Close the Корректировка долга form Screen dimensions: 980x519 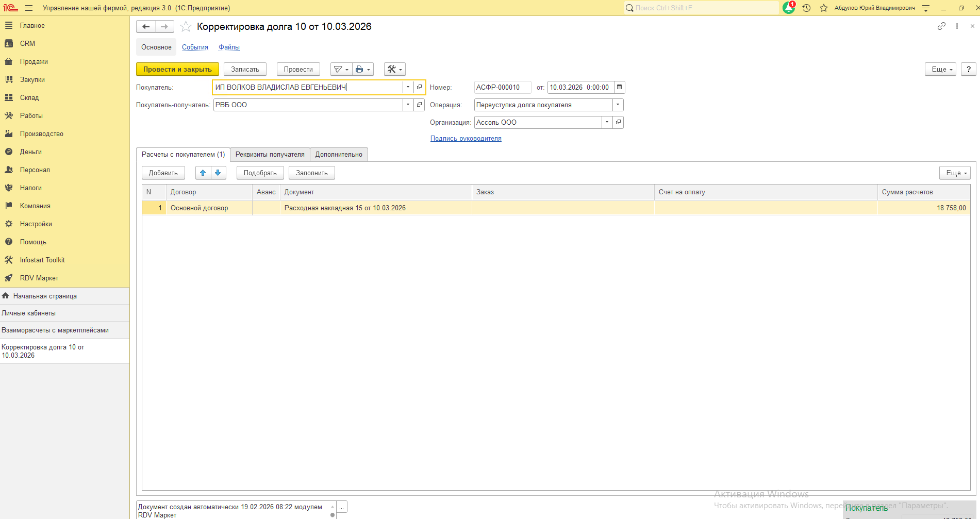pyautogui.click(x=972, y=26)
